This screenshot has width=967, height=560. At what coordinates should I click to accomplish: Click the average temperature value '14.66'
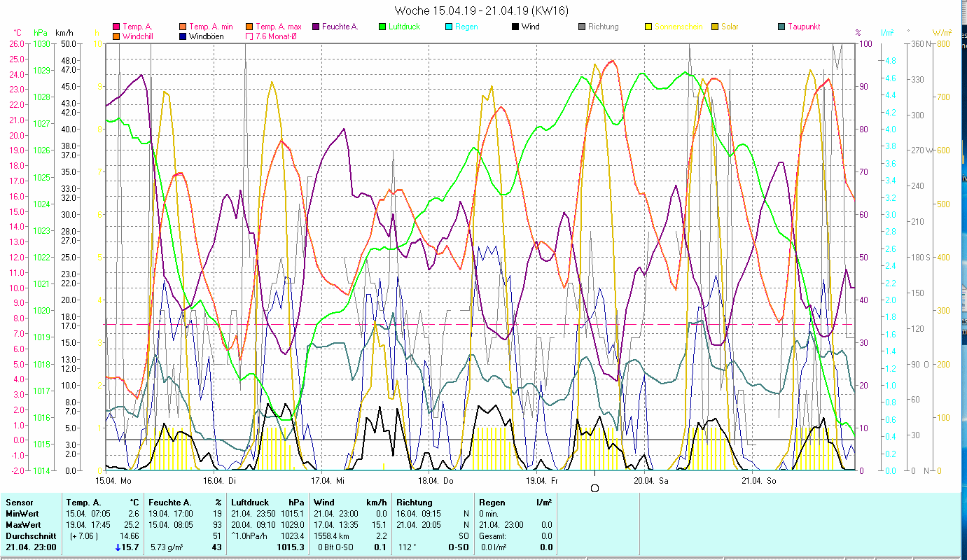pyautogui.click(x=130, y=536)
